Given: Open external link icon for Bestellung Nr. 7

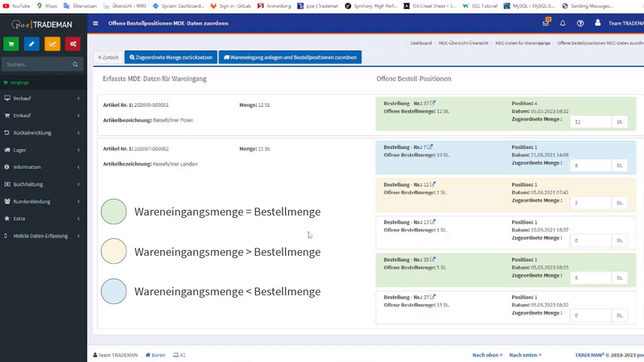Looking at the screenshot, I should tap(430, 146).
